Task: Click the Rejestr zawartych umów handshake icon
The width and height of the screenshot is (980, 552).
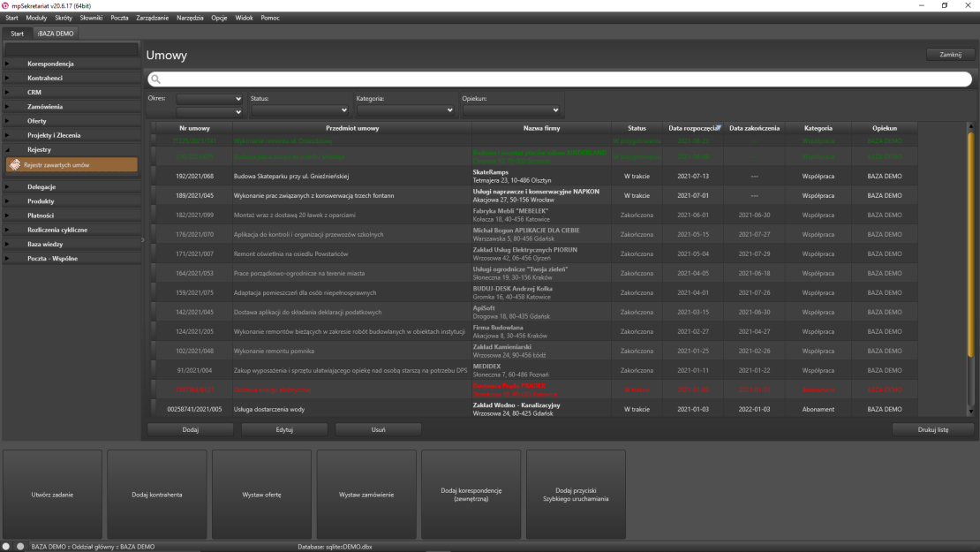Action: coord(15,165)
